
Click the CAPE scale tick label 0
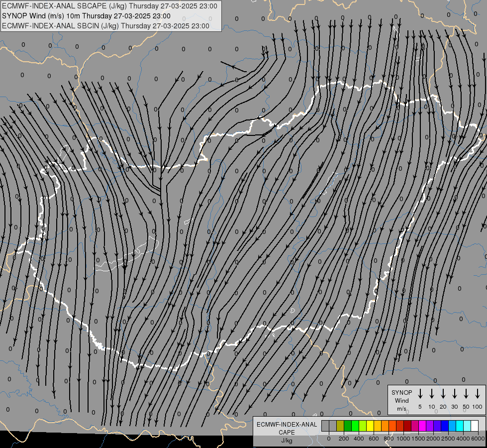(329, 439)
